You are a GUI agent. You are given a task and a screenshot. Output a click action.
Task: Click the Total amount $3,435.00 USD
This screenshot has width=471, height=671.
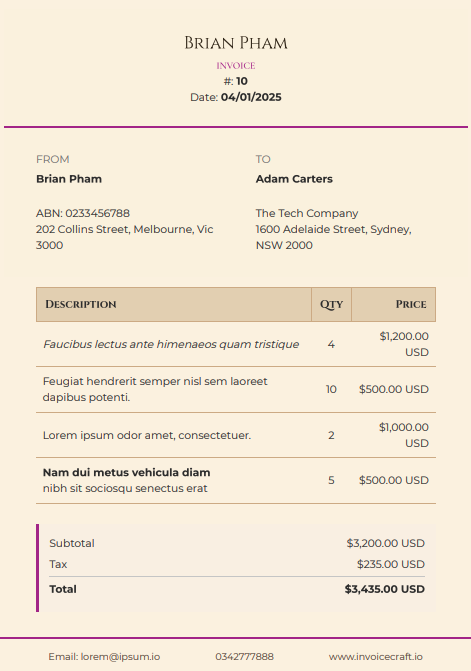385,589
